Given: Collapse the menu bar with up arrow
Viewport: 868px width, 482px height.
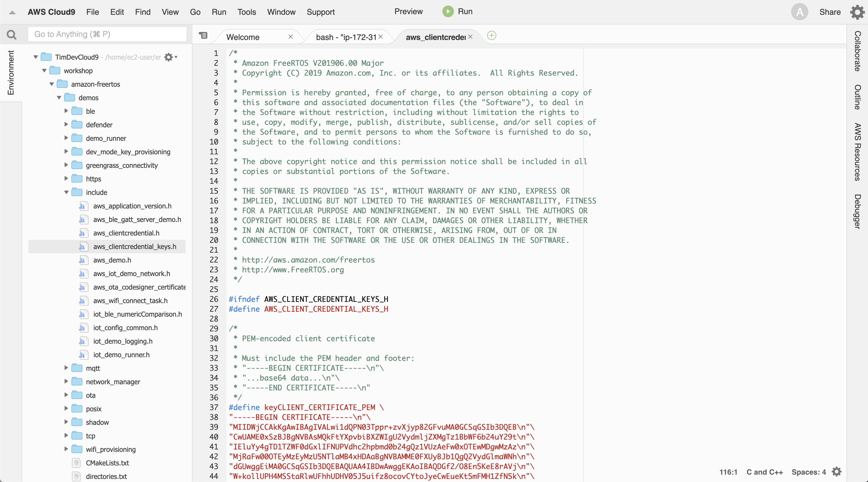Looking at the screenshot, I should tap(12, 13).
